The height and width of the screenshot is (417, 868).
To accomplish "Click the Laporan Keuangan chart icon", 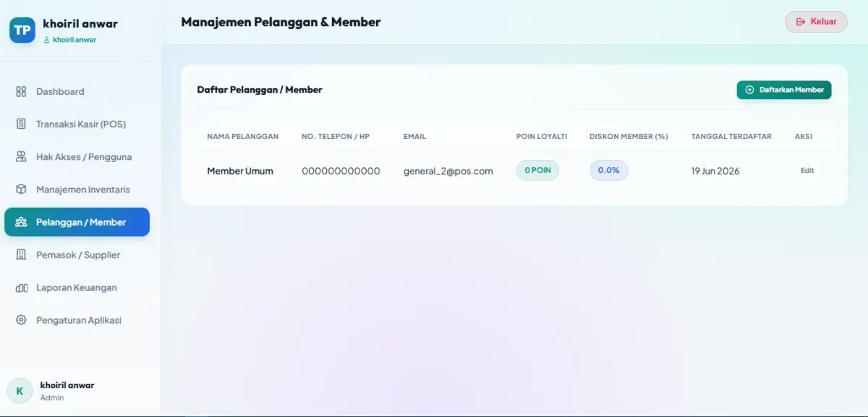I will click(x=21, y=287).
